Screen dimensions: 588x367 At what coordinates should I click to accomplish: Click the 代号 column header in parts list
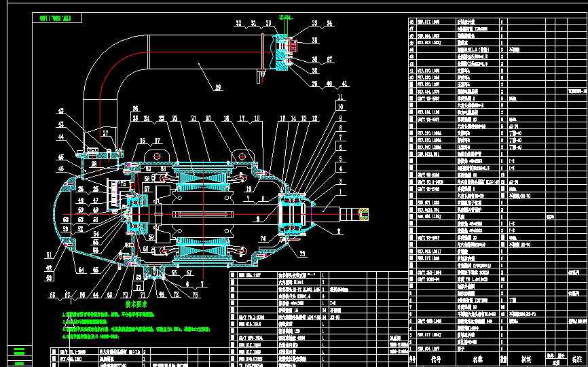click(437, 358)
